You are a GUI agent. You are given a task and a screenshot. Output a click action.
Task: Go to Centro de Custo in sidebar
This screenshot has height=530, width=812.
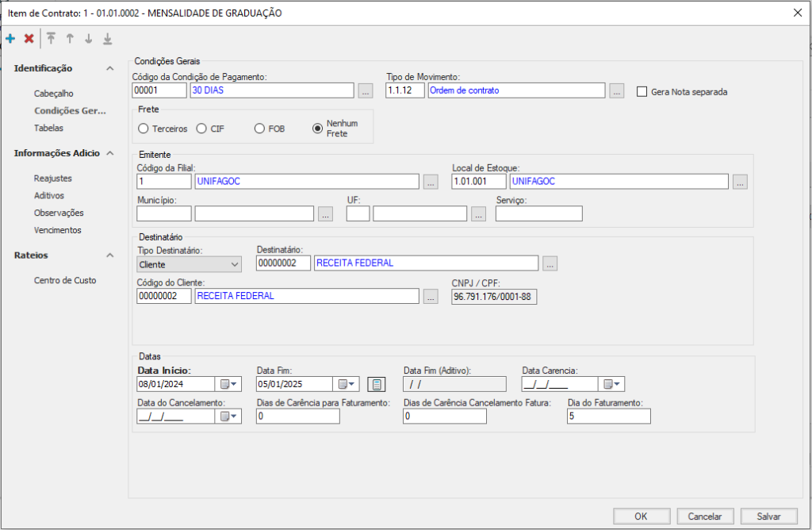[x=65, y=280]
